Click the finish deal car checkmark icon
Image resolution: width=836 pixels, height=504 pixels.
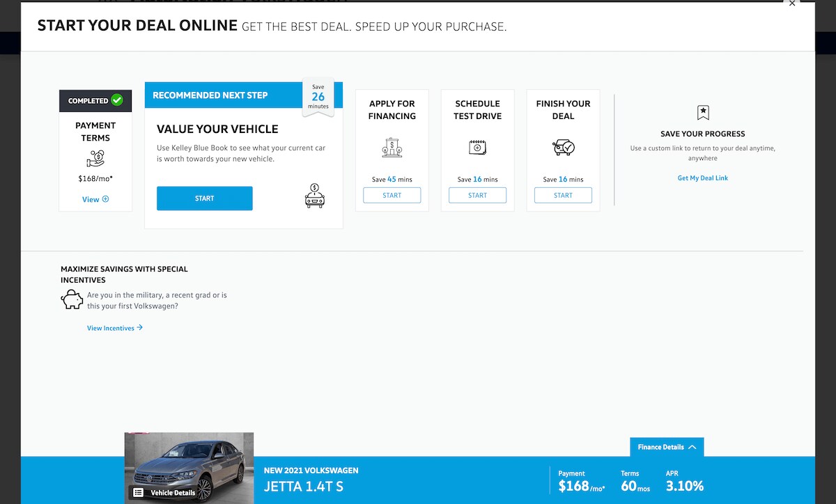pos(563,147)
